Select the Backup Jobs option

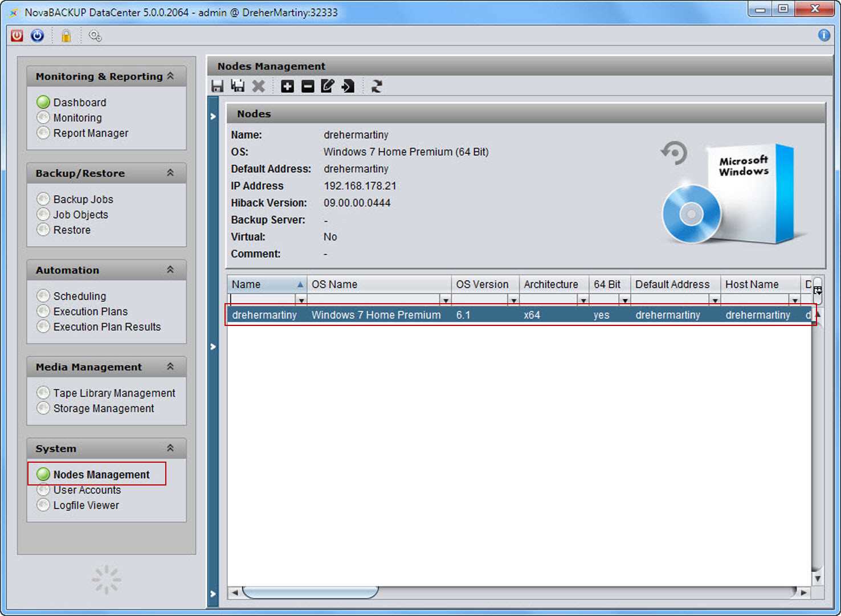83,199
